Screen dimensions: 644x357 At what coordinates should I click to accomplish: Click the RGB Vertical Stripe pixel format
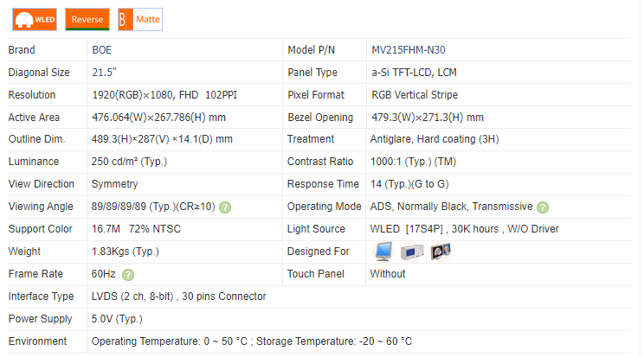pos(415,95)
